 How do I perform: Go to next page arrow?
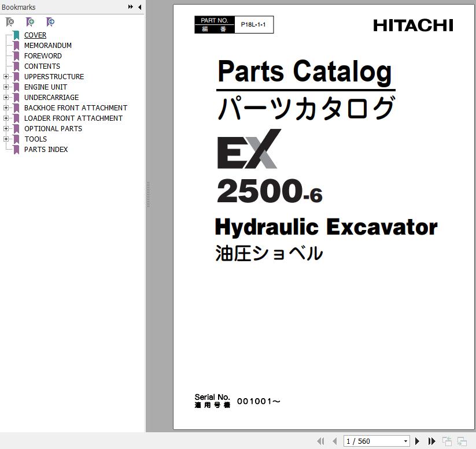coord(418,441)
